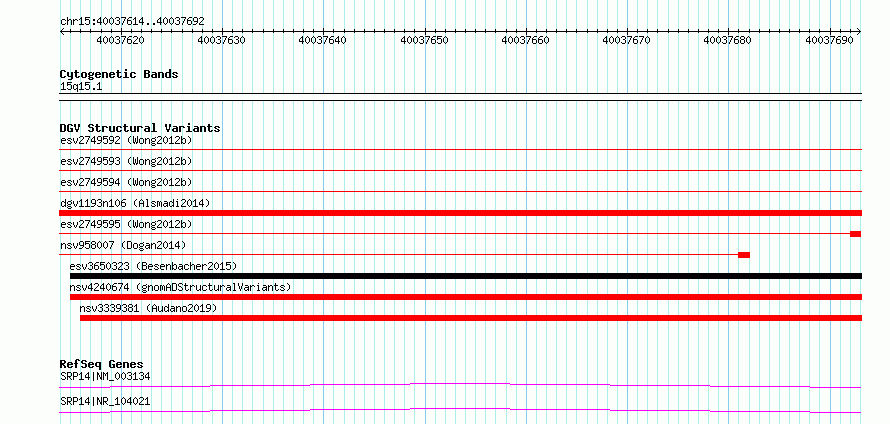Click the magenta line of SRP14|NM_003134

pos(460,385)
